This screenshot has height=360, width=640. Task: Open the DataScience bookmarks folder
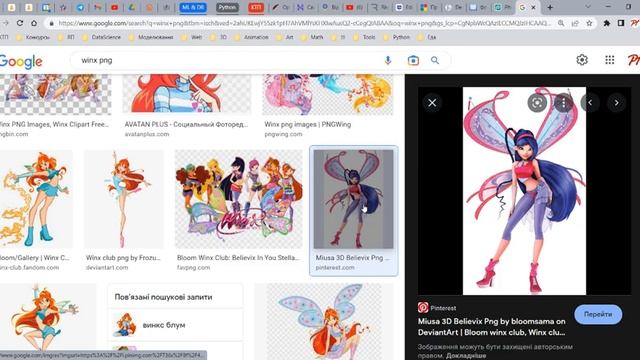pos(102,37)
